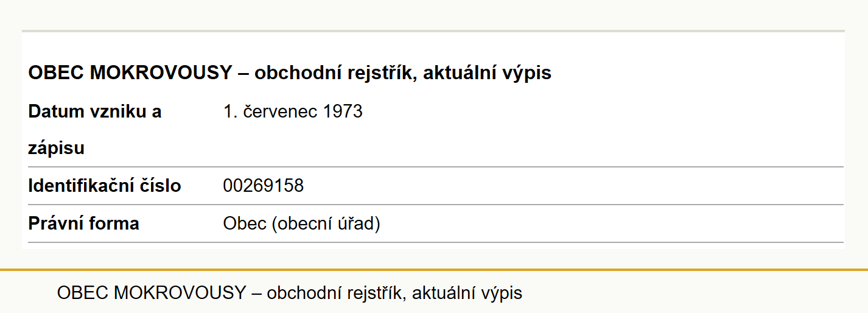The height and width of the screenshot is (313, 868).
Task: Select the 'Datum vzniku a' label line
Action: pos(95,112)
